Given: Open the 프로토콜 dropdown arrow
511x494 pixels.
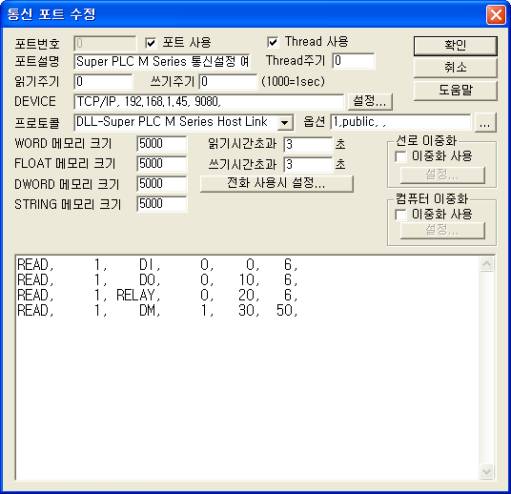Looking at the screenshot, I should [x=284, y=122].
